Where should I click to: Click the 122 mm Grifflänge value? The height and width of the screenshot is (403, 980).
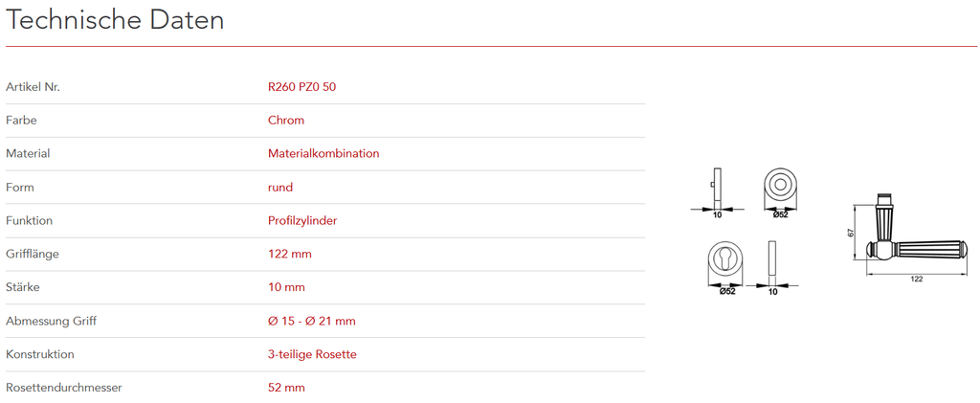[290, 254]
